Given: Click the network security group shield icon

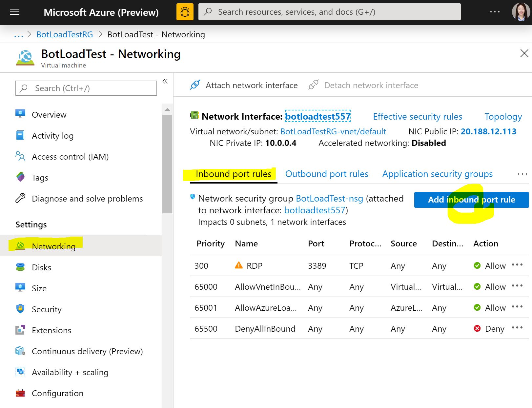Looking at the screenshot, I should coord(193,197).
